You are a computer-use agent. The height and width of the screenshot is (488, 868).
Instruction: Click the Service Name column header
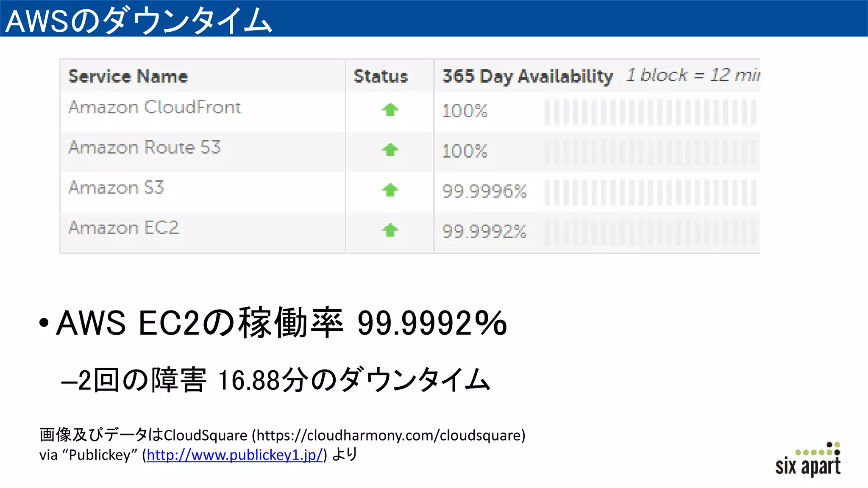pos(128,76)
